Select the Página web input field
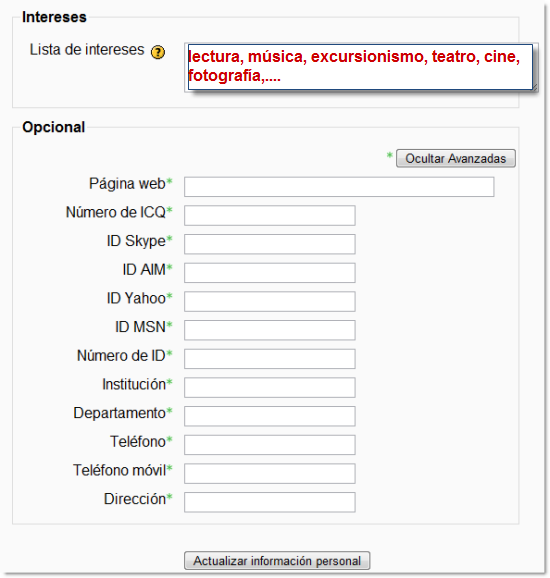The height and width of the screenshot is (578, 550). (339, 187)
